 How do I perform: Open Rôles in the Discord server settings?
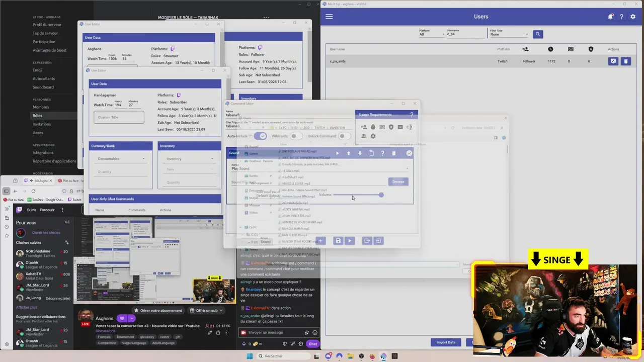(x=37, y=116)
